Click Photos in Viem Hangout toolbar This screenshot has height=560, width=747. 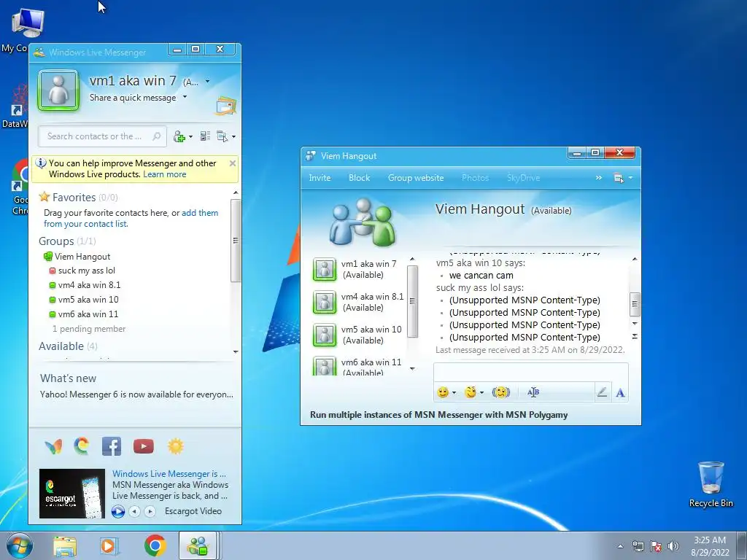(475, 178)
